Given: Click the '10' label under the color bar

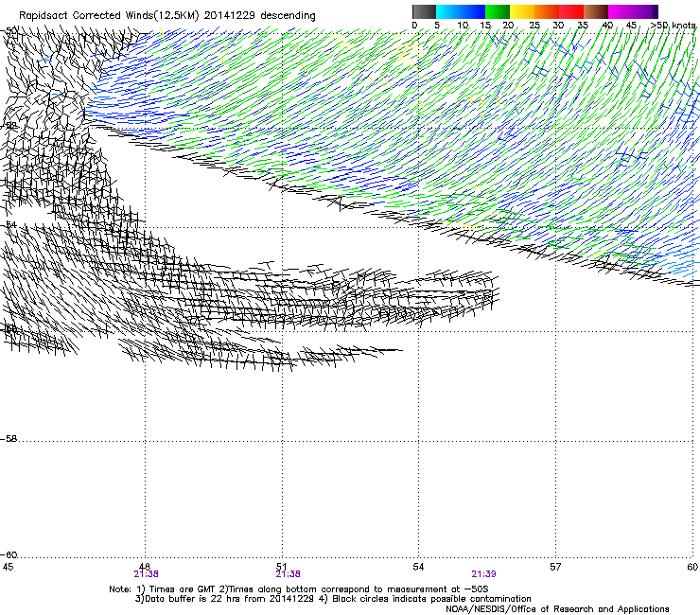Looking at the screenshot, I should pyautogui.click(x=463, y=26).
